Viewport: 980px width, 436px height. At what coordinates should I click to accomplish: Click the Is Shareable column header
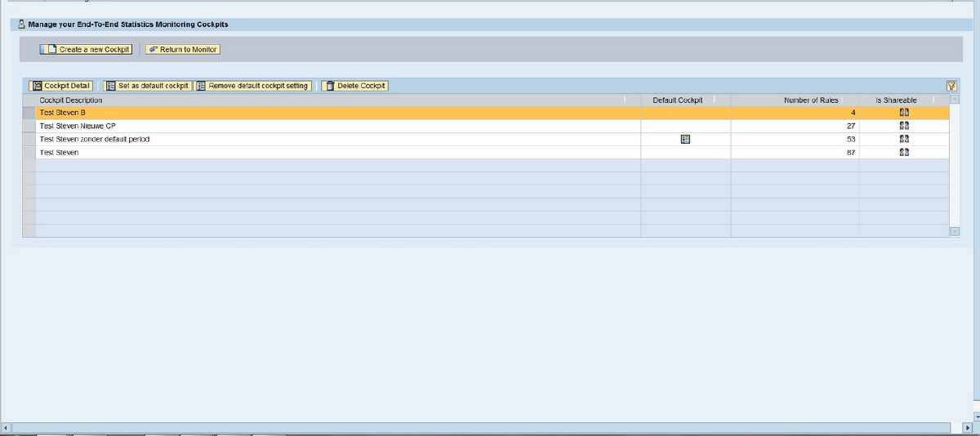pyautogui.click(x=896, y=100)
